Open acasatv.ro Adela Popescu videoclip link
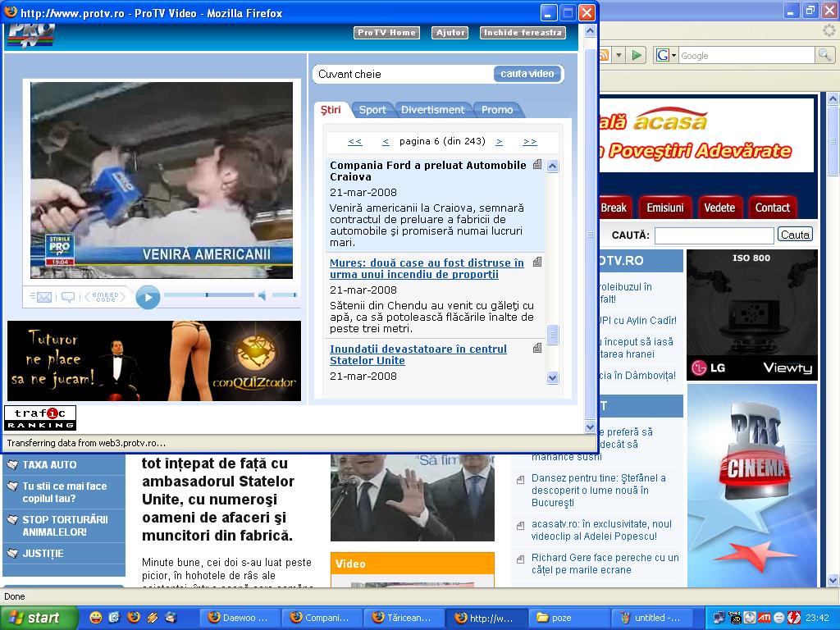Screen dimensions: 840x630 pyautogui.click(x=601, y=530)
